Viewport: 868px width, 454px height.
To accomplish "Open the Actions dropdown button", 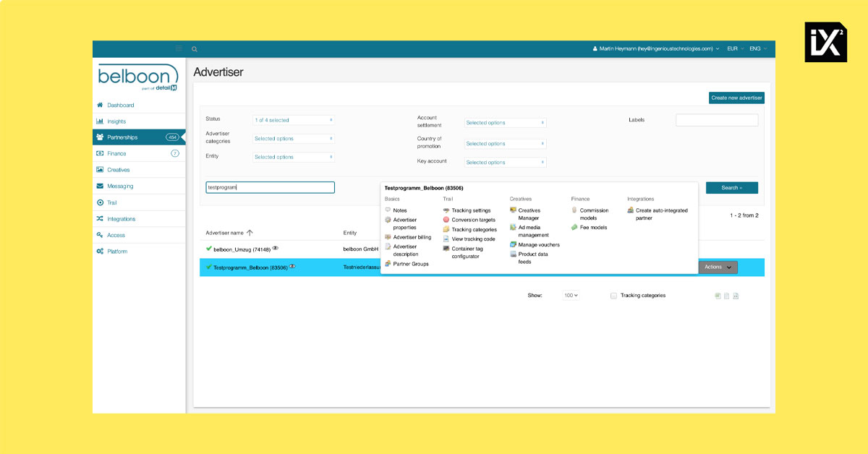I will coord(718,267).
